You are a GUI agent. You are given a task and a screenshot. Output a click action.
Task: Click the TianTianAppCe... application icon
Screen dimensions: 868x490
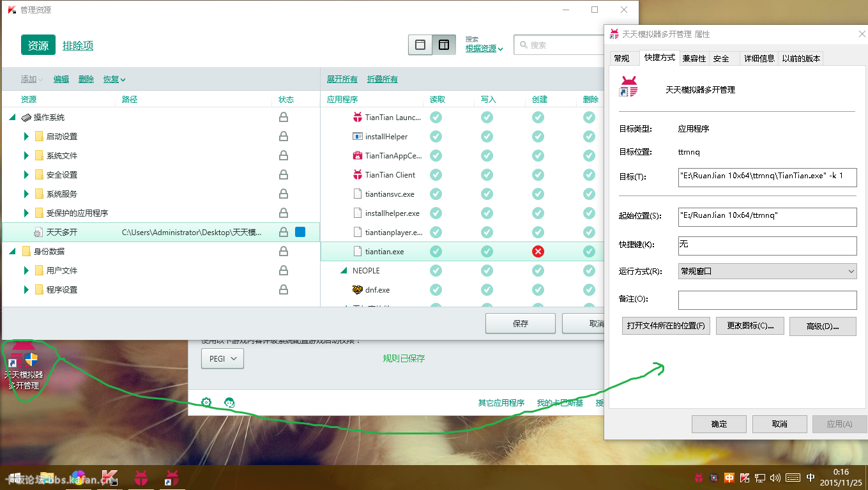coord(358,156)
